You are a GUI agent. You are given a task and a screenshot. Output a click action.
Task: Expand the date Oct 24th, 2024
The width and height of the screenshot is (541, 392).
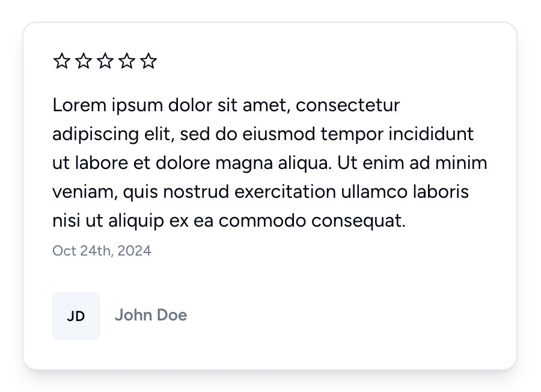coord(102,251)
